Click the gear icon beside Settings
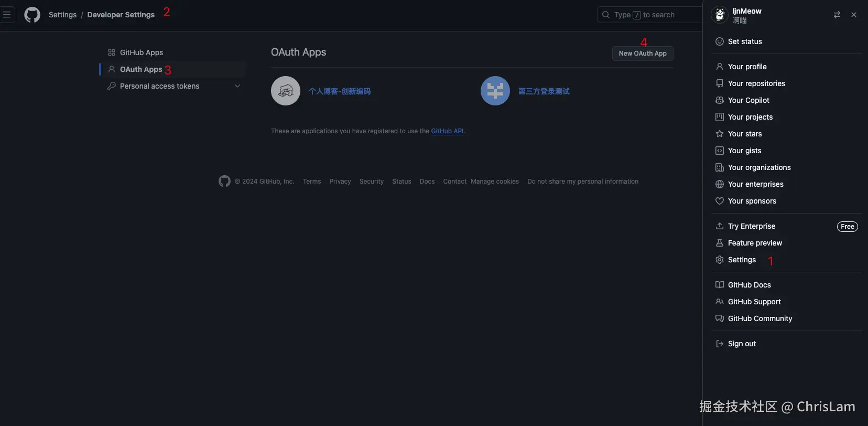The height and width of the screenshot is (426, 868). [x=720, y=260]
